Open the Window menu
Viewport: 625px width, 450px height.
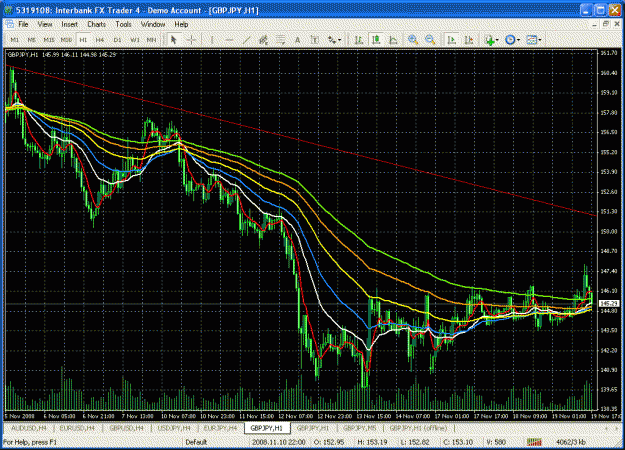click(x=153, y=24)
